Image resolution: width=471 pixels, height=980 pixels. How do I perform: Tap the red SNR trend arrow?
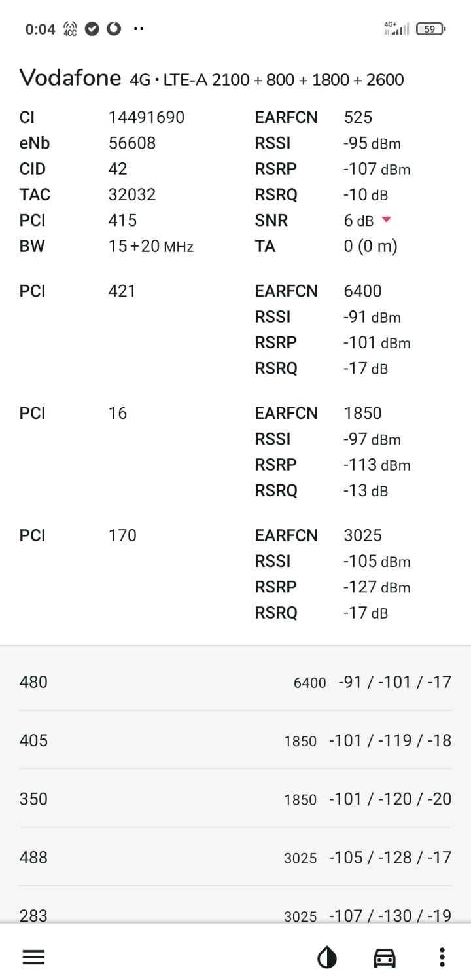point(386,220)
